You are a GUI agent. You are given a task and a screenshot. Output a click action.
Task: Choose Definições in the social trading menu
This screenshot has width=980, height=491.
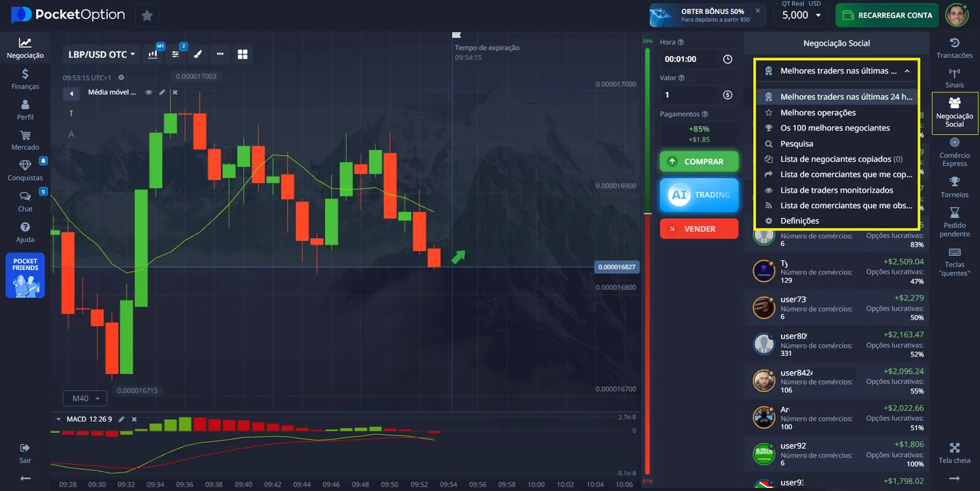coord(799,221)
